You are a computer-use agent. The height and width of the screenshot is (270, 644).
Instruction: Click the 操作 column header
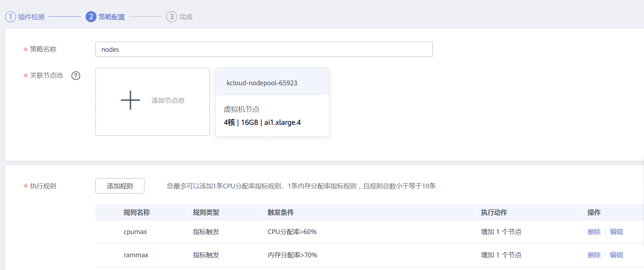coord(594,212)
